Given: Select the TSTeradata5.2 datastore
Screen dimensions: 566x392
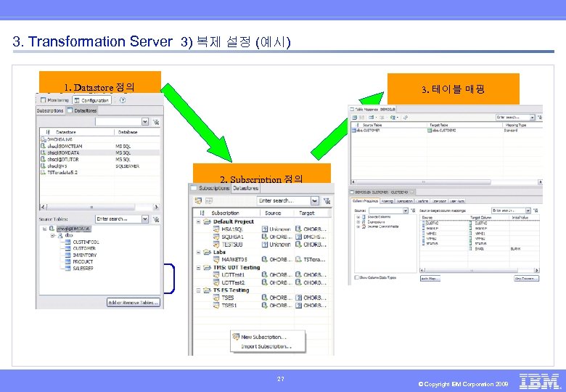Looking at the screenshot, I should pos(99,173).
